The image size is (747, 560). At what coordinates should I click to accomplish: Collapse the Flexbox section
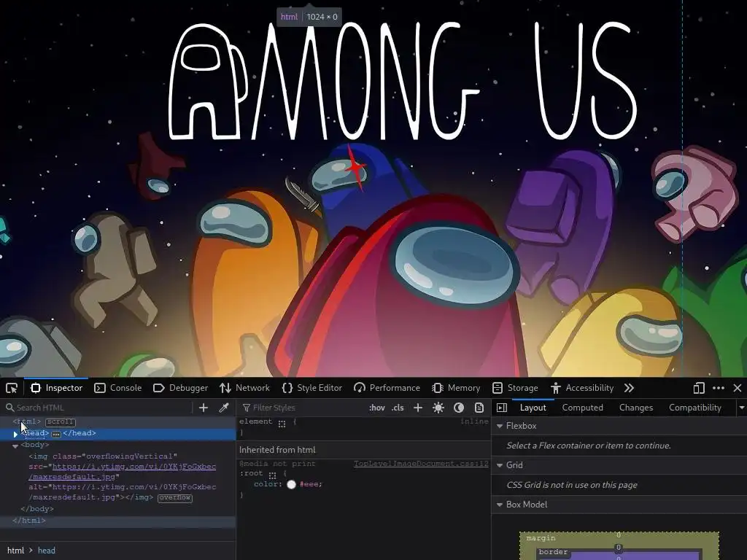pos(500,426)
